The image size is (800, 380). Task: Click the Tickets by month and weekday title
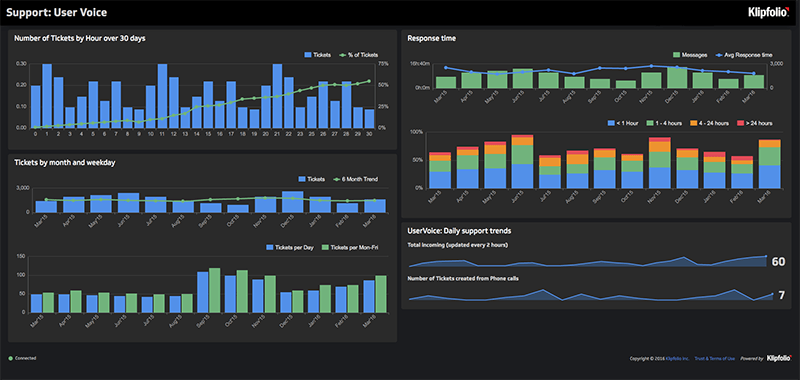[65, 163]
